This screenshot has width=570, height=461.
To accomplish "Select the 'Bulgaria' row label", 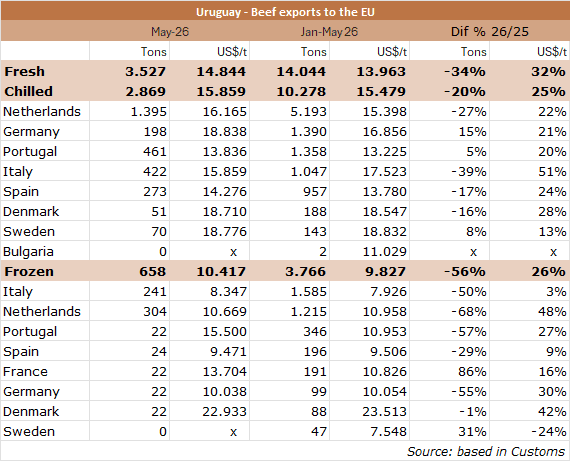I will click(28, 251).
